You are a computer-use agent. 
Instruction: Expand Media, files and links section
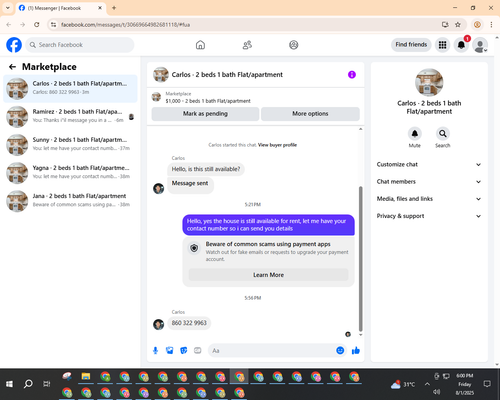click(429, 199)
